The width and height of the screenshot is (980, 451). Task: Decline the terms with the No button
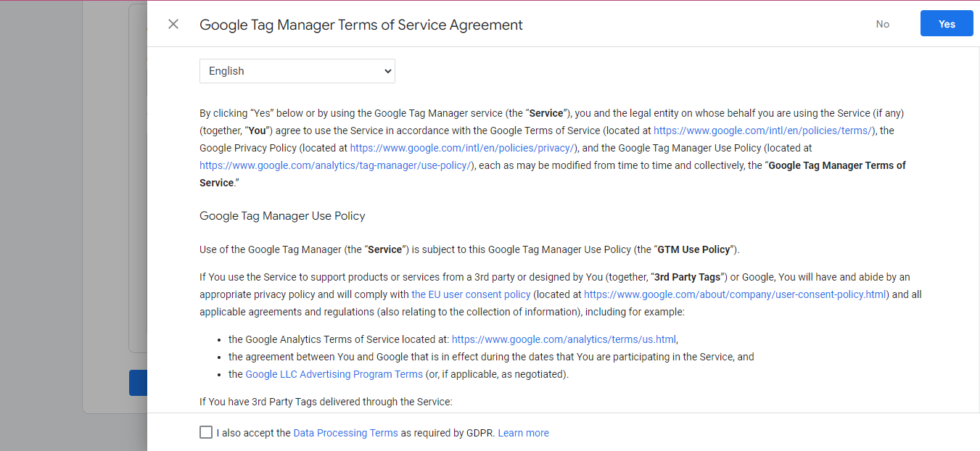click(x=882, y=24)
